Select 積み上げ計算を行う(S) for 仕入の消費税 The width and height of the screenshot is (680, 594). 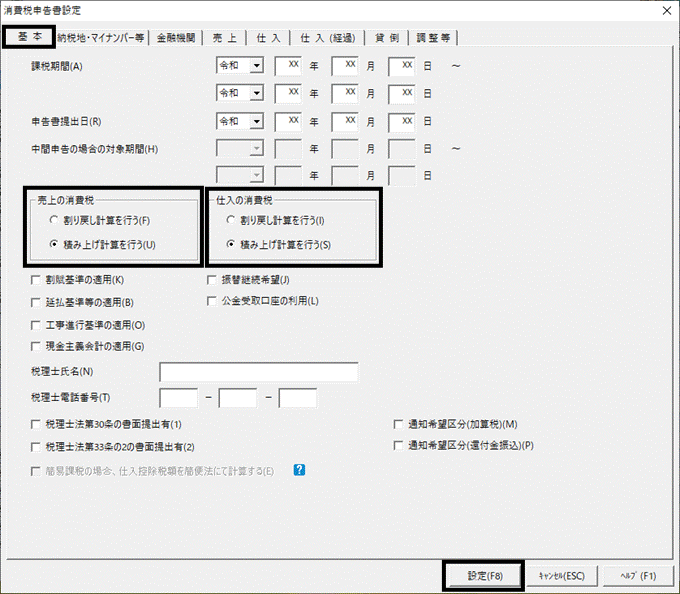pyautogui.click(x=232, y=244)
